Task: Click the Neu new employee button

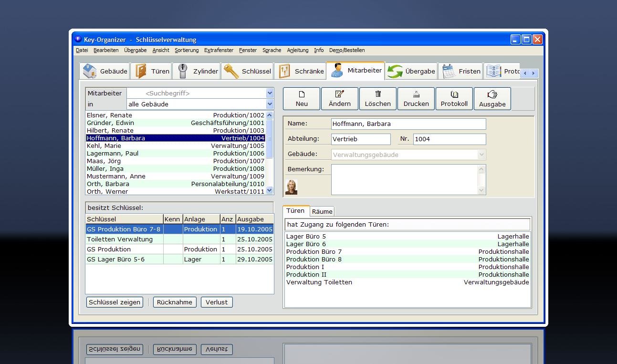Action: click(302, 99)
